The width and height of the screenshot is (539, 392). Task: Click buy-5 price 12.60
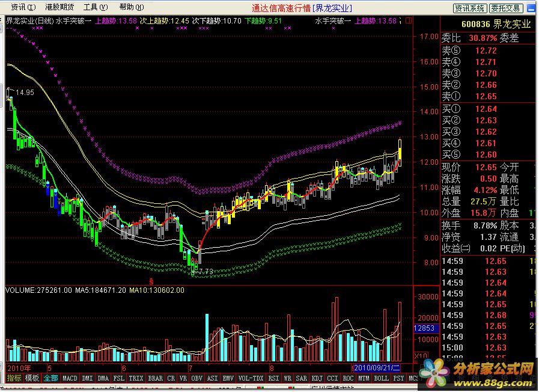486,155
